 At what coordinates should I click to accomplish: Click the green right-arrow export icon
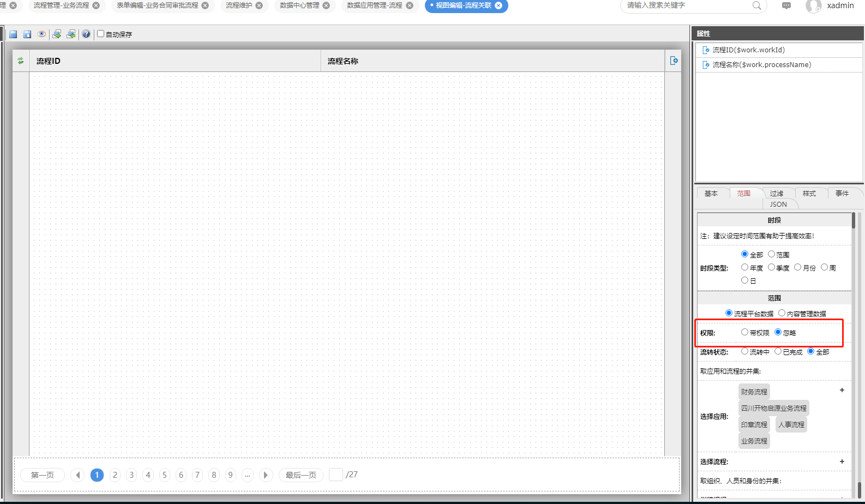point(57,34)
